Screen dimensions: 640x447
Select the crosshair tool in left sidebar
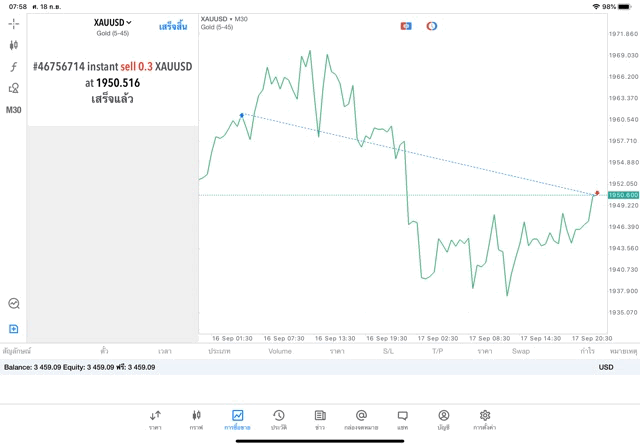[14, 22]
